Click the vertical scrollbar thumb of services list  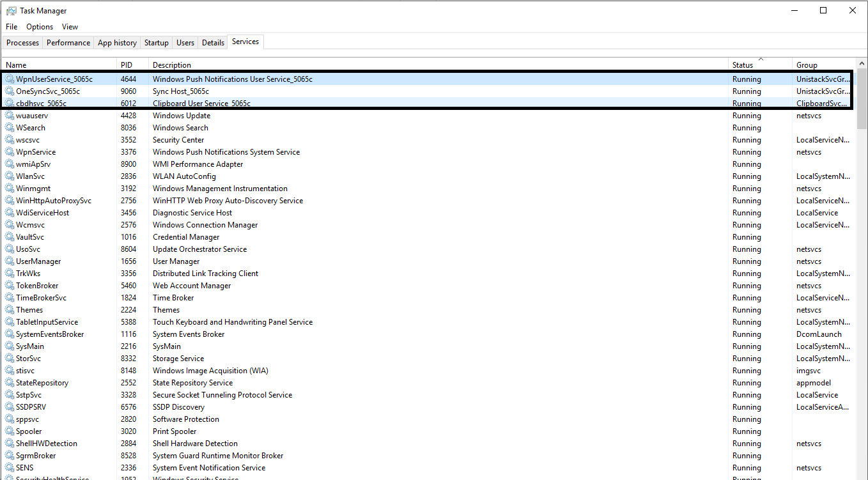click(862, 99)
